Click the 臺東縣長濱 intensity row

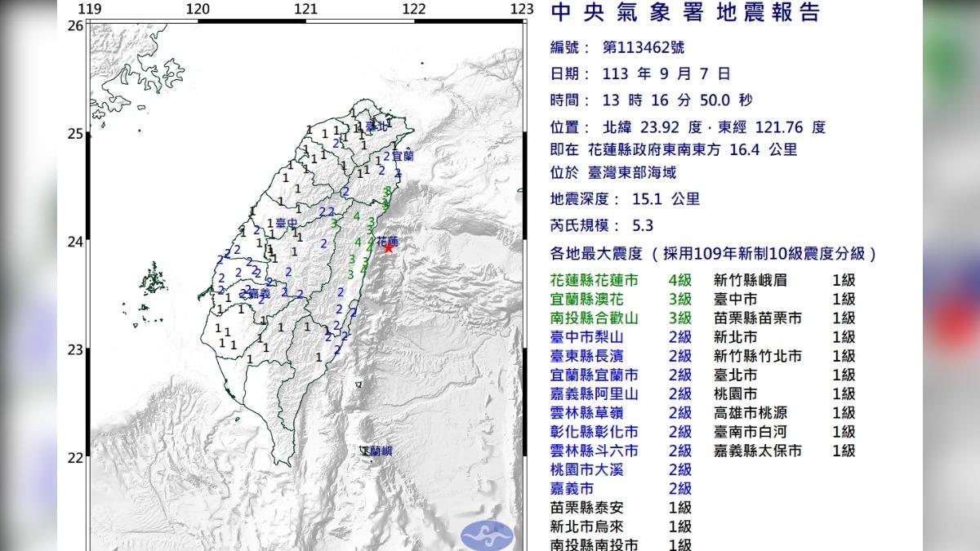(621, 356)
